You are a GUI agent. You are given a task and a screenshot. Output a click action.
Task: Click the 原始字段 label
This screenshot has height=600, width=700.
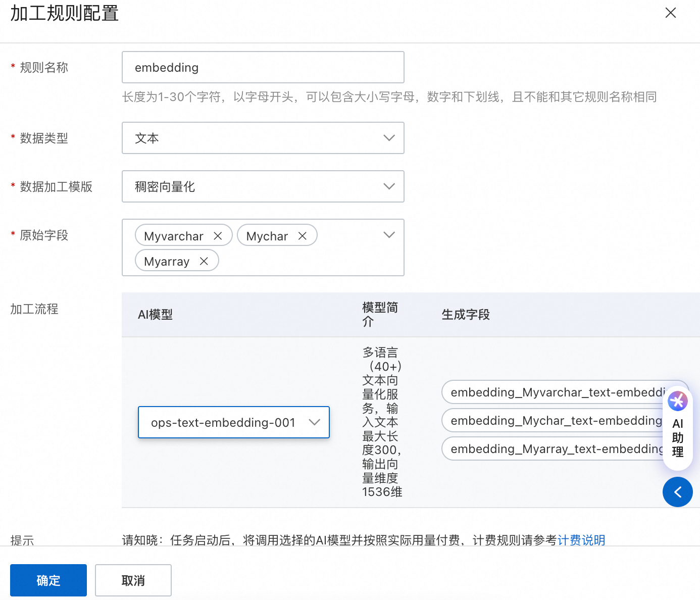click(x=44, y=235)
